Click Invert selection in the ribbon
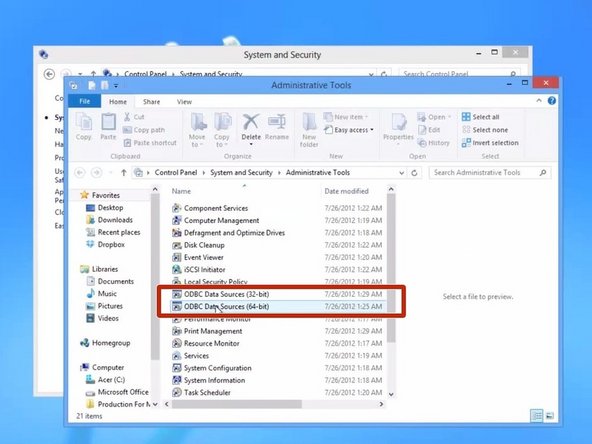 [490, 143]
